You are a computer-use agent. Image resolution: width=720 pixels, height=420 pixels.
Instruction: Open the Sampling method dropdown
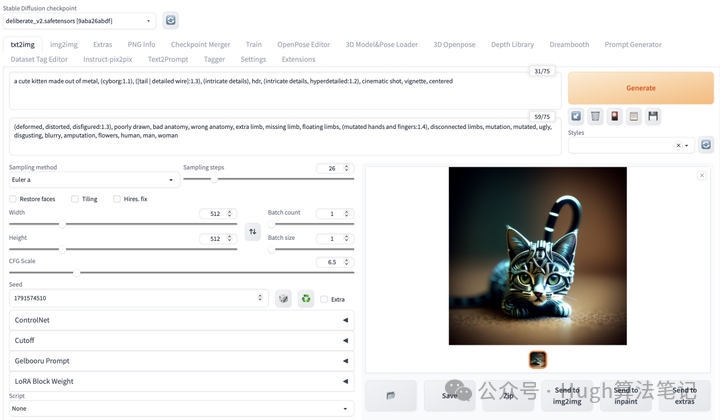pos(94,179)
